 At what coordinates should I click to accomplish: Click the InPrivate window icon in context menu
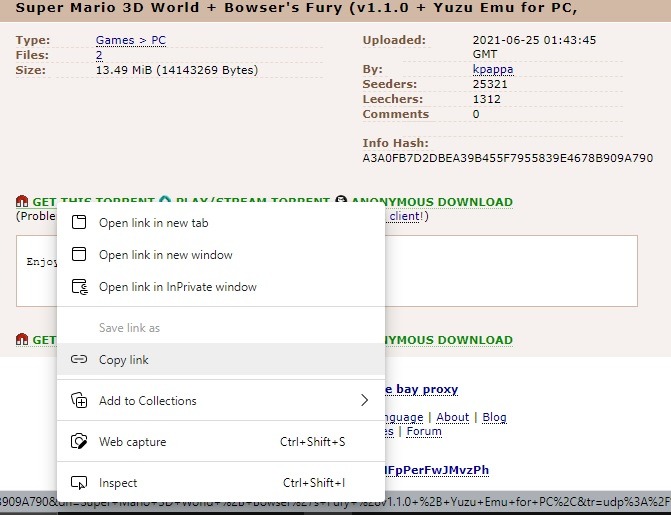(x=79, y=287)
